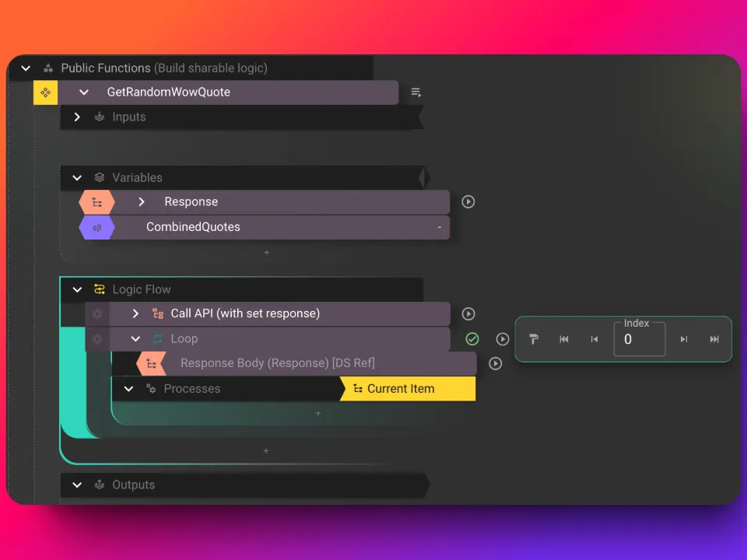Toggle the gear icon beside Call API
Screen dimensions: 747x560
[x=96, y=314]
